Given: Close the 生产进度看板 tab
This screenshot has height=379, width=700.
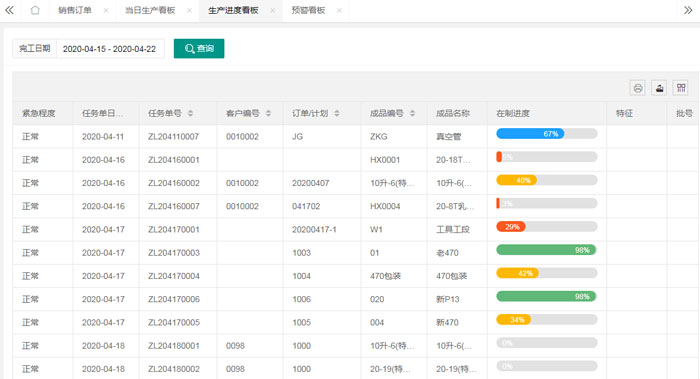Looking at the screenshot, I should click(x=272, y=10).
